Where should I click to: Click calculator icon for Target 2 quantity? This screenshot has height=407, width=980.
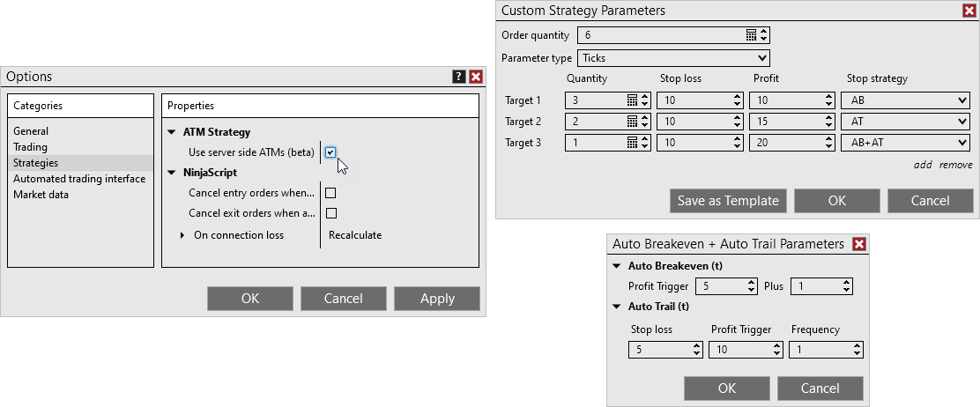[632, 122]
